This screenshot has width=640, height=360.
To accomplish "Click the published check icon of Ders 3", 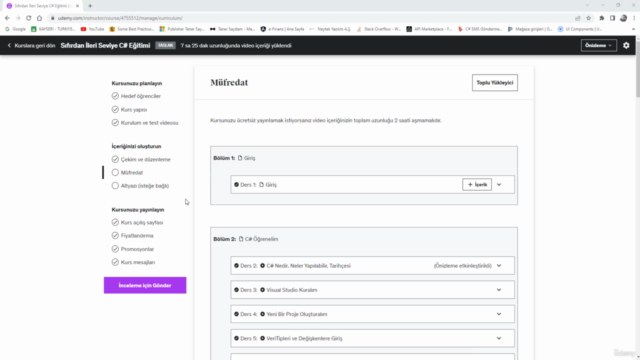I will click(236, 290).
